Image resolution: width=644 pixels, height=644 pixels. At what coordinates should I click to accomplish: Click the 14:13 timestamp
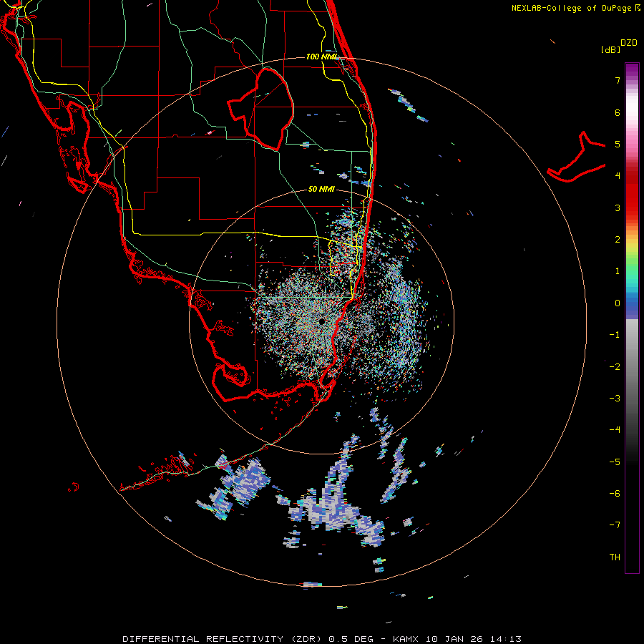506,639
